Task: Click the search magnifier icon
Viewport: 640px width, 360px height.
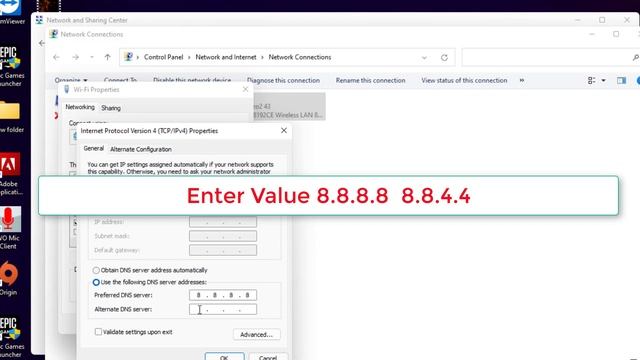Action: (x=636, y=58)
